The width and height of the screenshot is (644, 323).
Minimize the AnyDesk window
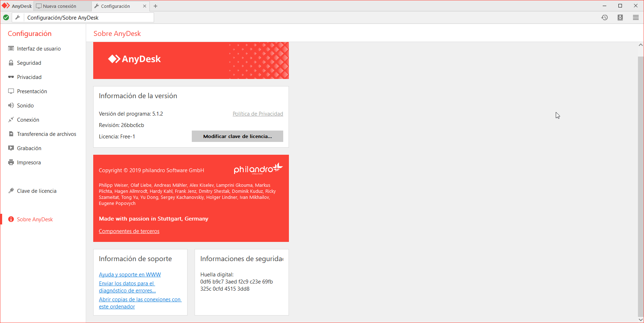pyautogui.click(x=605, y=6)
